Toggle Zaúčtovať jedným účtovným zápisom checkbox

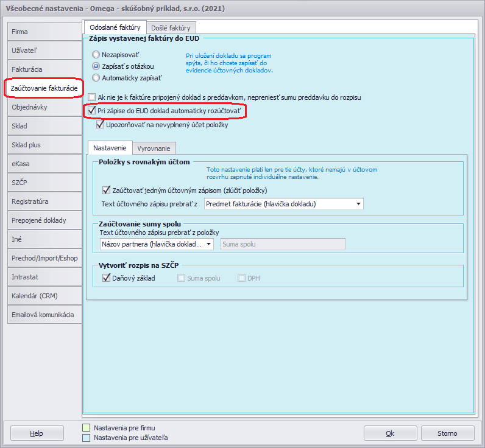pyautogui.click(x=107, y=190)
